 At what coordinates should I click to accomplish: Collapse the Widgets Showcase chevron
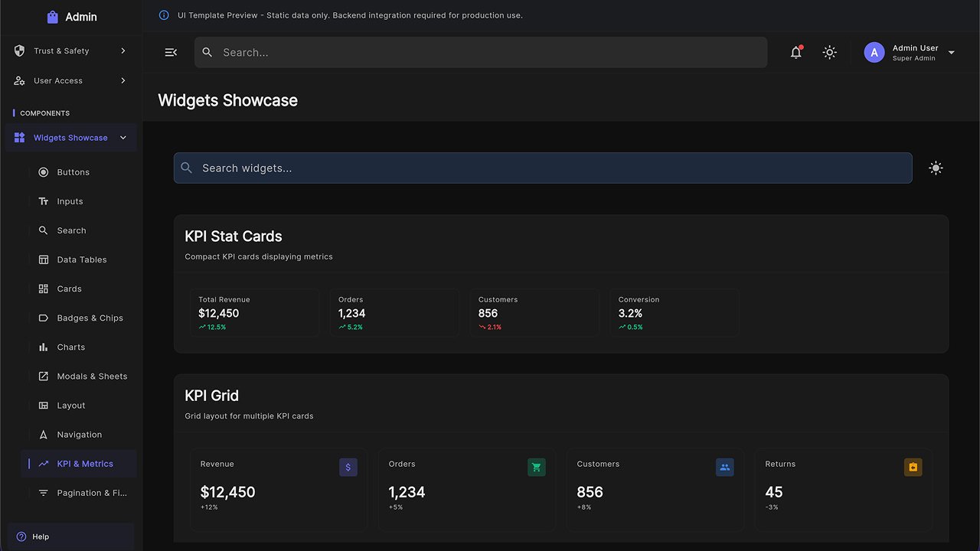(x=123, y=138)
